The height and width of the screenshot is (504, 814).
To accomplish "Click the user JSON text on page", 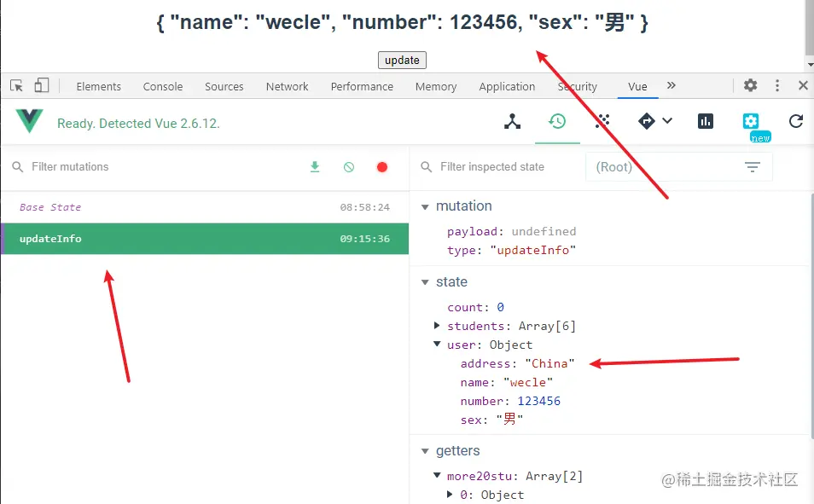I will pos(403,22).
